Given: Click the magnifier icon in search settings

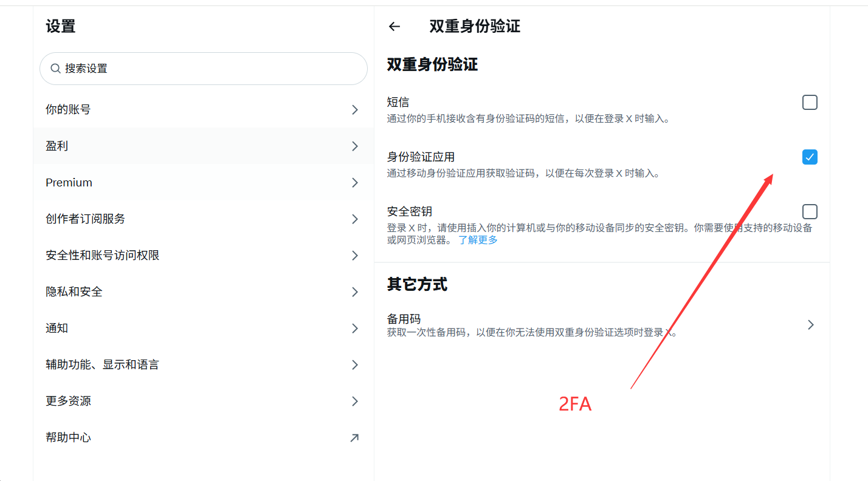Looking at the screenshot, I should coord(55,69).
